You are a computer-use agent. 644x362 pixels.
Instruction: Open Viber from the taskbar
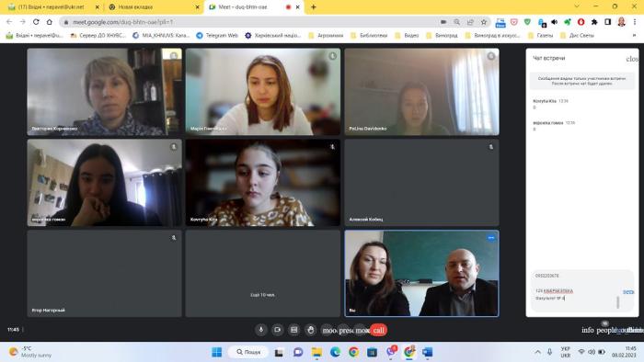tap(391, 352)
